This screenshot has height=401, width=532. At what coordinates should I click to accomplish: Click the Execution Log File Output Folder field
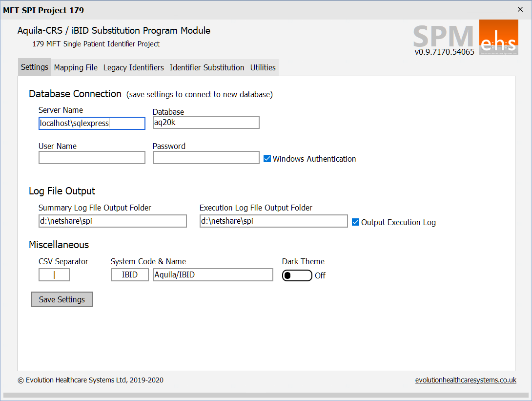click(x=273, y=221)
